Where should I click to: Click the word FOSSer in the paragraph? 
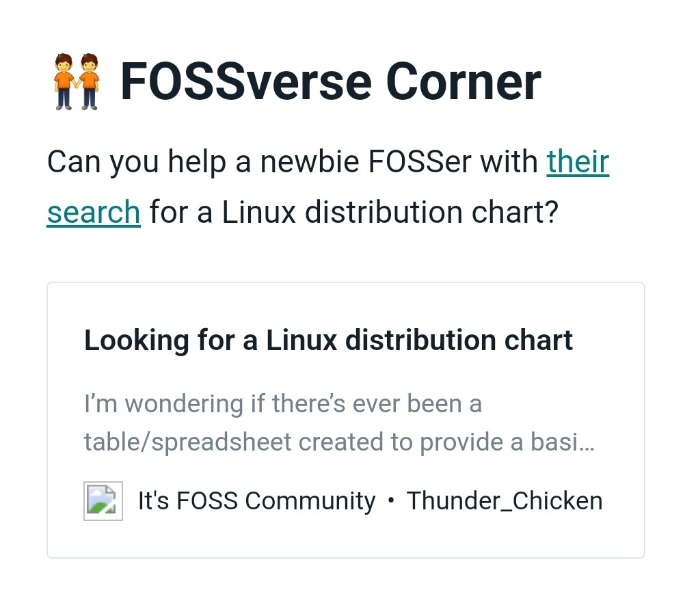pyautogui.click(x=420, y=161)
